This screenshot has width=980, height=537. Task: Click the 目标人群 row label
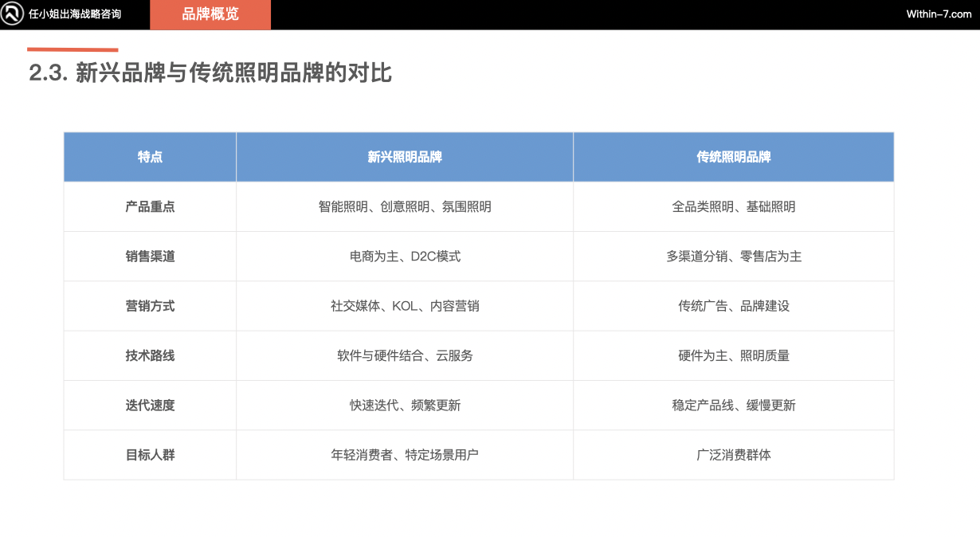150,454
